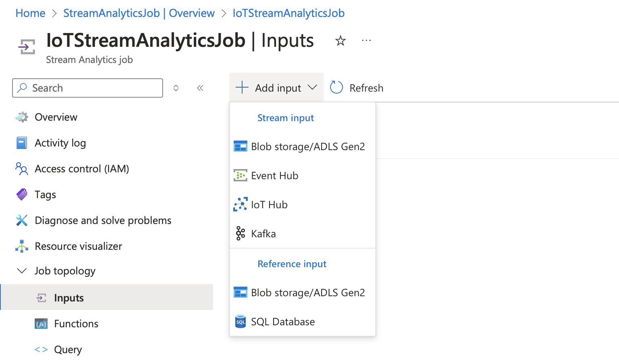Click the Tags icon in sidebar
This screenshot has width=619, height=364.
point(22,195)
